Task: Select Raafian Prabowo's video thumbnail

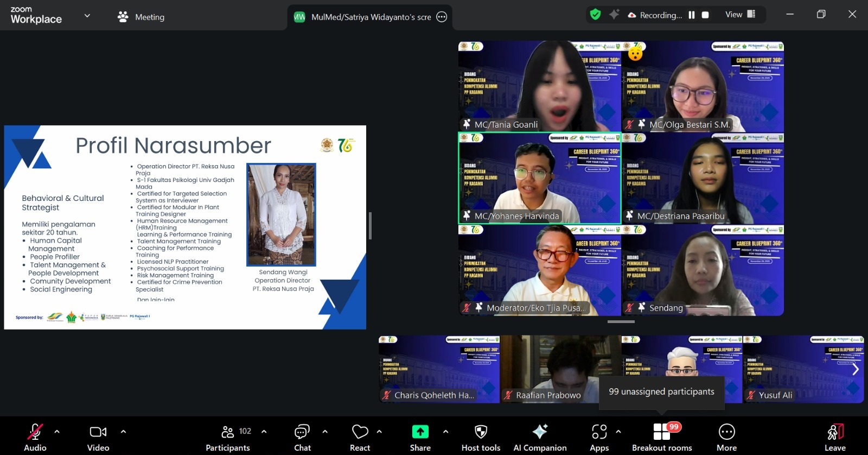Action: [x=560, y=369]
